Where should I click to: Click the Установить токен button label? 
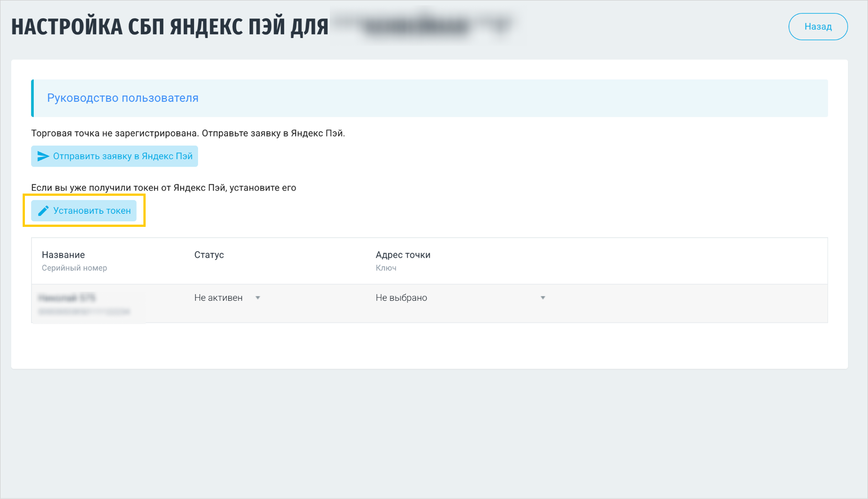[x=92, y=211]
